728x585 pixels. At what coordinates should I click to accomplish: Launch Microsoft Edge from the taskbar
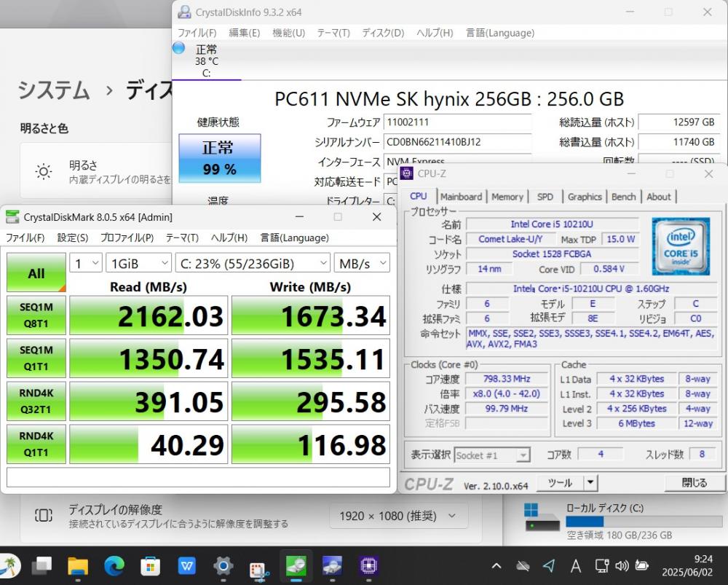114,565
